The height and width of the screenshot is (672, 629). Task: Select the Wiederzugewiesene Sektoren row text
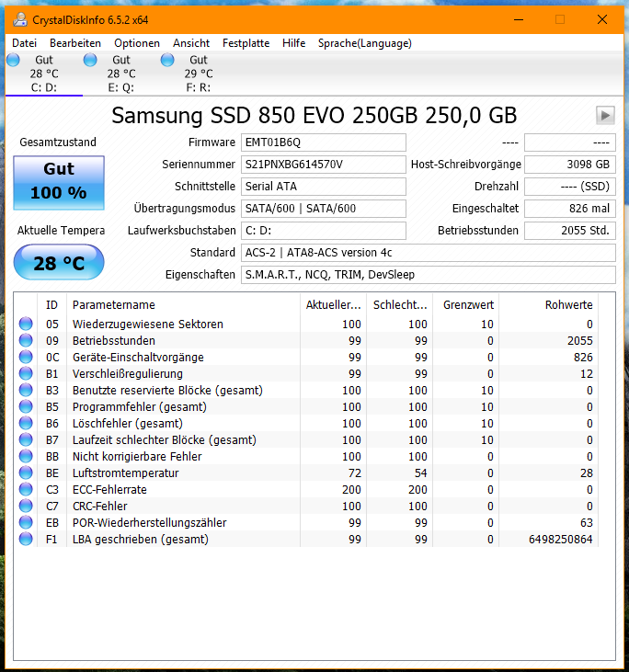coord(148,324)
